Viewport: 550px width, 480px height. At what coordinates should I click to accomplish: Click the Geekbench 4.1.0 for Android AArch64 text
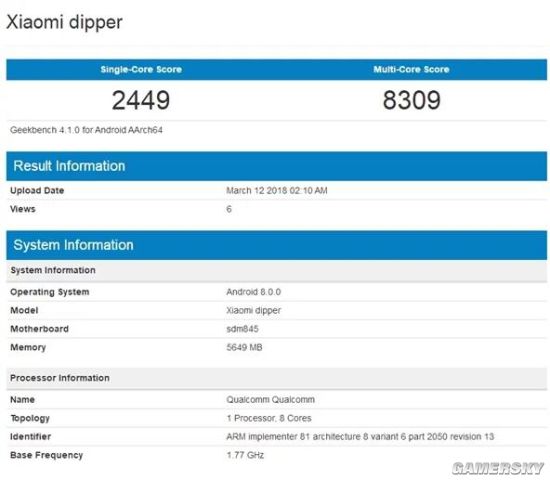click(86, 130)
